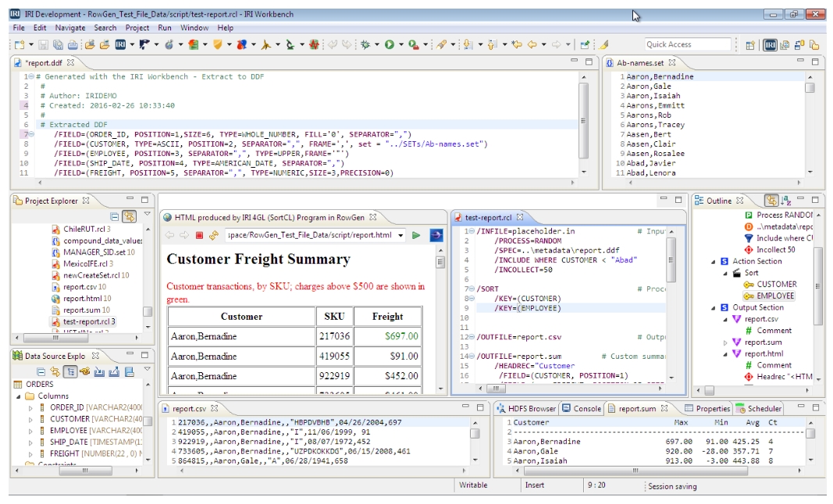Refresh the HTML browser page
This screenshot has height=504, width=833.
(x=213, y=235)
